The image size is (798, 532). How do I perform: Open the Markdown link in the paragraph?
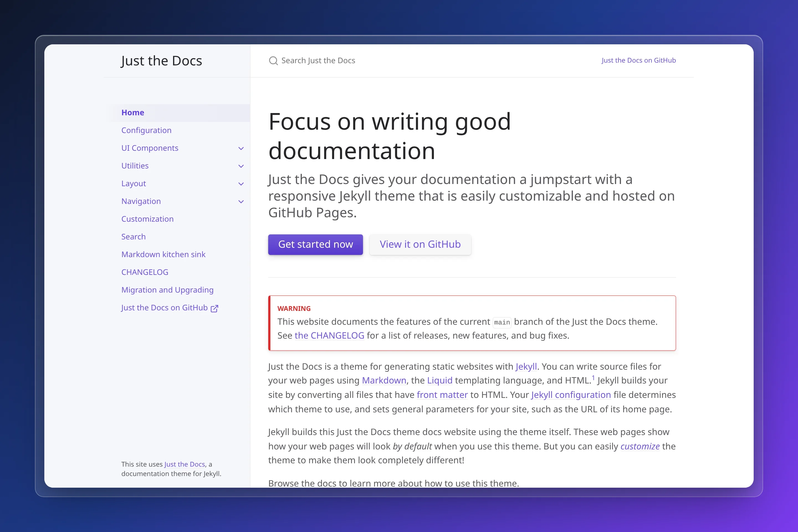pos(384,380)
